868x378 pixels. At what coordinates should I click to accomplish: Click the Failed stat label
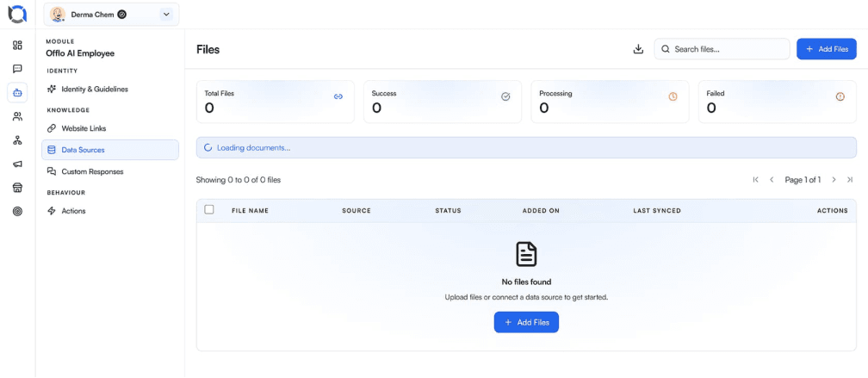(716, 94)
